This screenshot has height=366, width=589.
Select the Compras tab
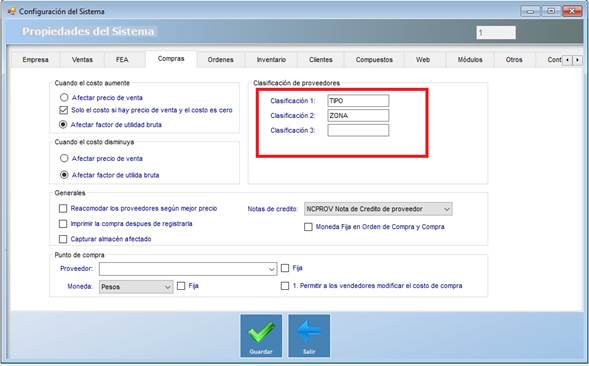[x=171, y=59]
